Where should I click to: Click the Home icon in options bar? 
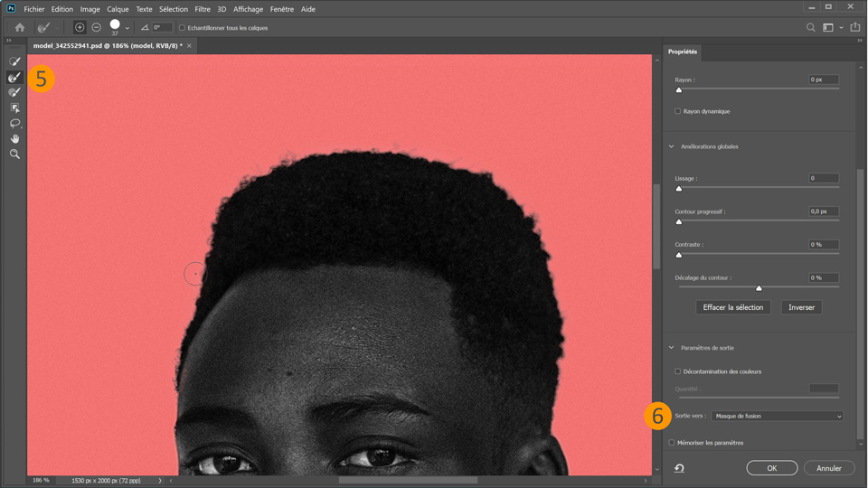(20, 27)
